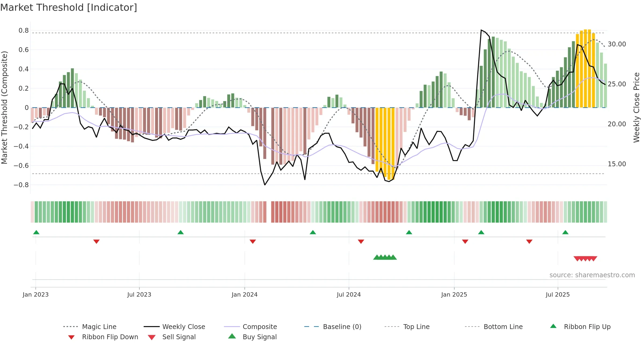Click the 0 left axis tick label
644x362 pixels.
[x=27, y=108]
